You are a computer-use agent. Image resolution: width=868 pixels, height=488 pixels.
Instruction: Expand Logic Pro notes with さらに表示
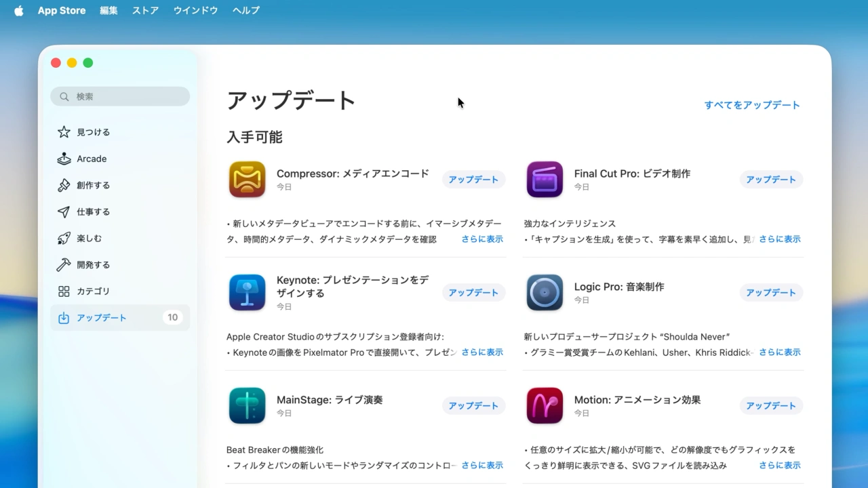780,352
